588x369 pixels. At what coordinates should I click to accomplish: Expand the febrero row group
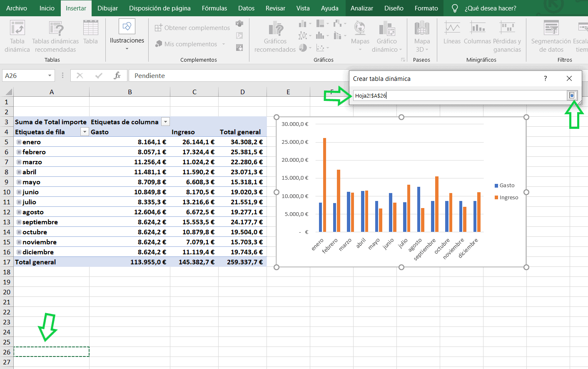[x=19, y=152]
